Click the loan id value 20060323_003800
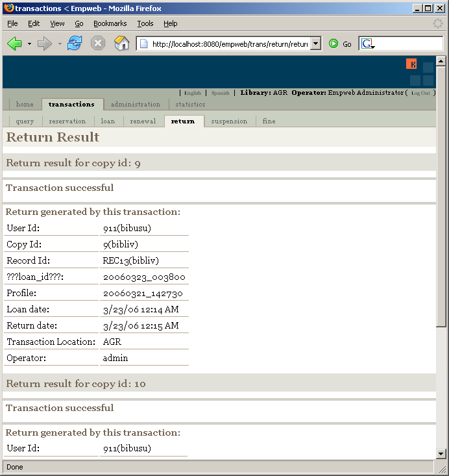This screenshot has width=449, height=476. tap(144, 277)
